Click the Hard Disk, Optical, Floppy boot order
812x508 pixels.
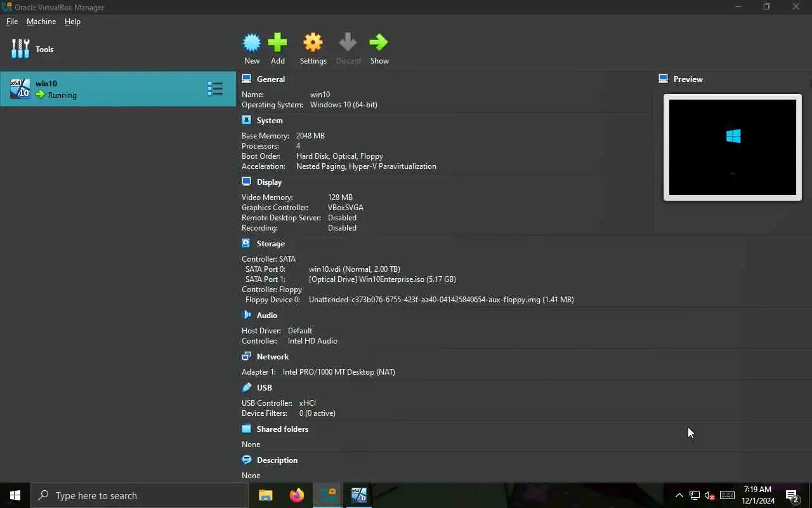(339, 156)
